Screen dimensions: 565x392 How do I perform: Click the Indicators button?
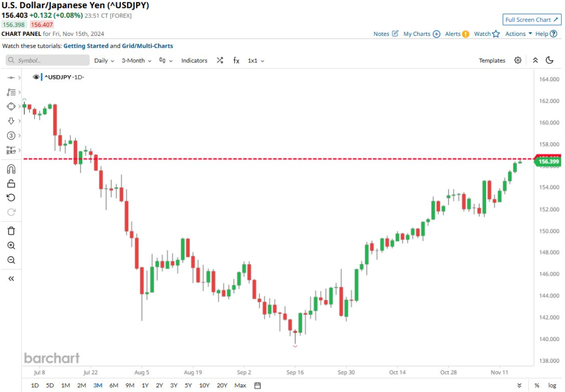(x=194, y=60)
